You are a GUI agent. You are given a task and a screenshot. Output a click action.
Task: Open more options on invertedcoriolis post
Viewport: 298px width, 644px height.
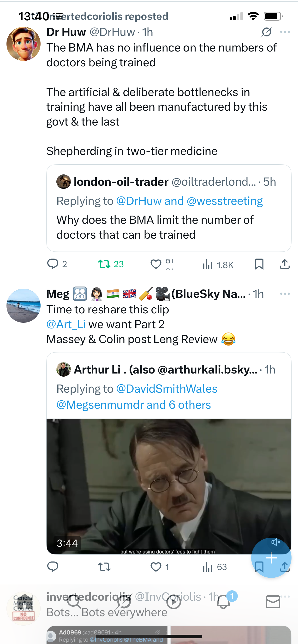coord(286,597)
